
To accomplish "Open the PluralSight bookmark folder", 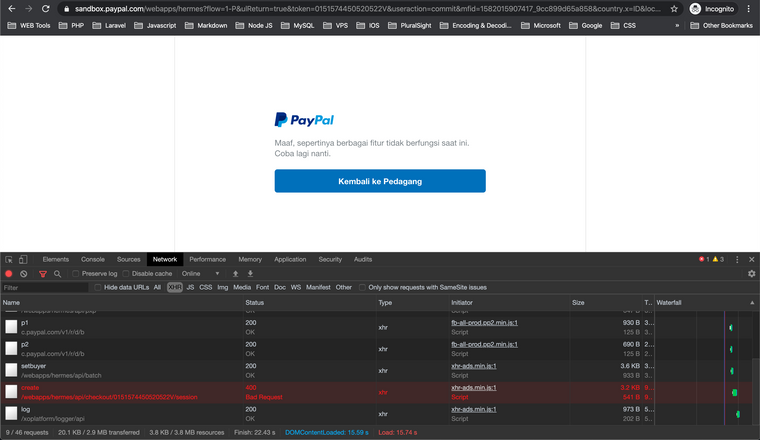I will tap(410, 25).
